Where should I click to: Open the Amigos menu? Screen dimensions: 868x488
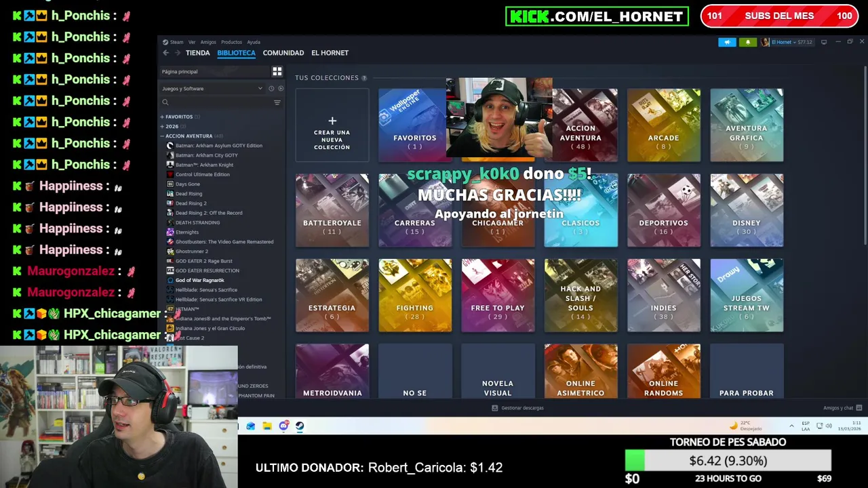tap(208, 42)
